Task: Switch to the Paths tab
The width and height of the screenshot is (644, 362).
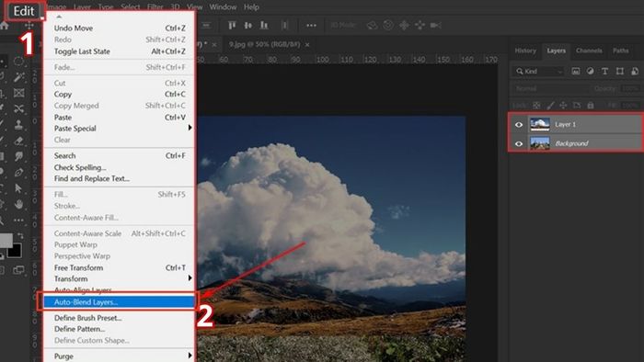Action: 621,51
